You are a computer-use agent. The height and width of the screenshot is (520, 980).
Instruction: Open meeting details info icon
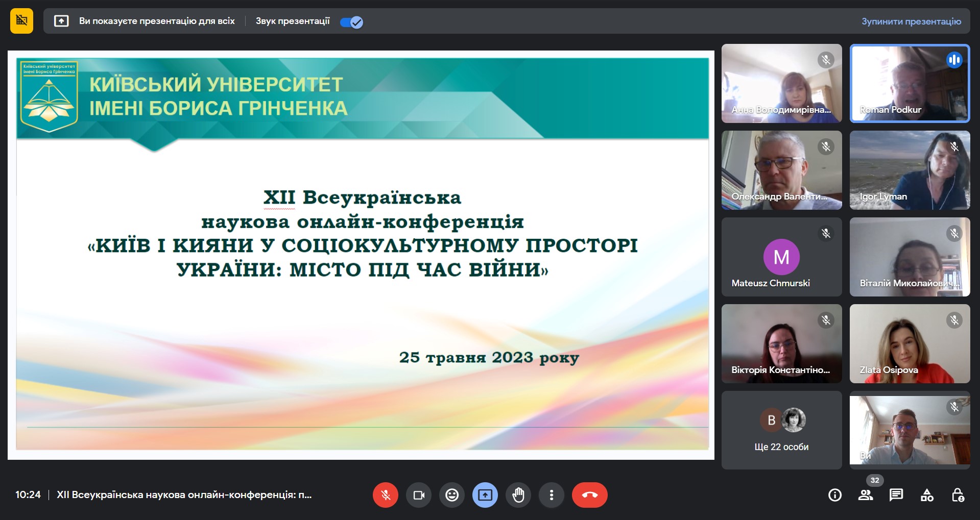(x=835, y=495)
